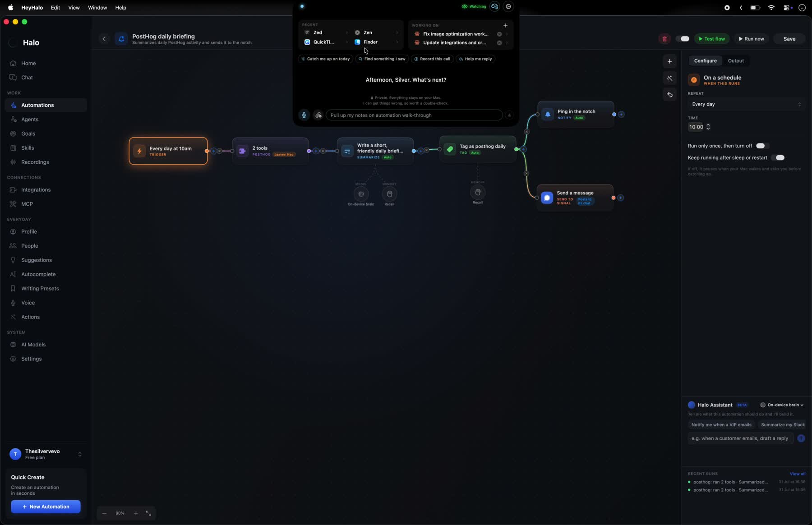Click the New Automation button
Screen dimensions: 812x525
tap(46, 507)
